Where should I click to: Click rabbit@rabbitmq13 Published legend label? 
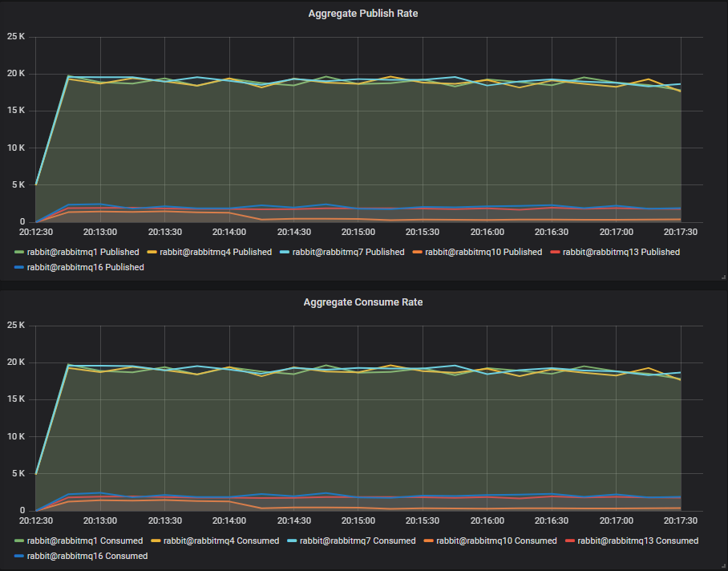pyautogui.click(x=621, y=252)
